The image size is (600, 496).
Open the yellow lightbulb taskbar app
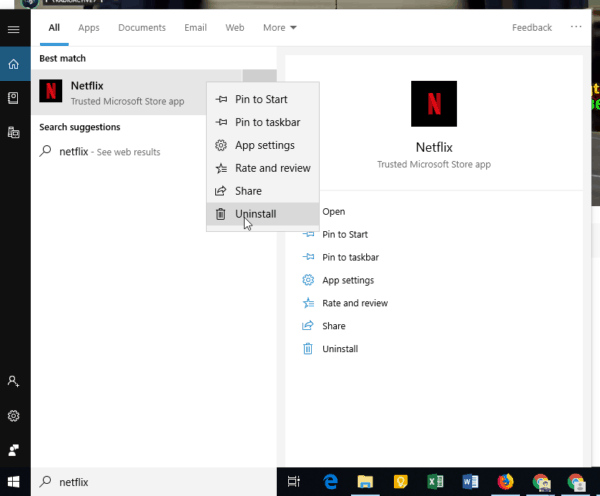coord(400,482)
